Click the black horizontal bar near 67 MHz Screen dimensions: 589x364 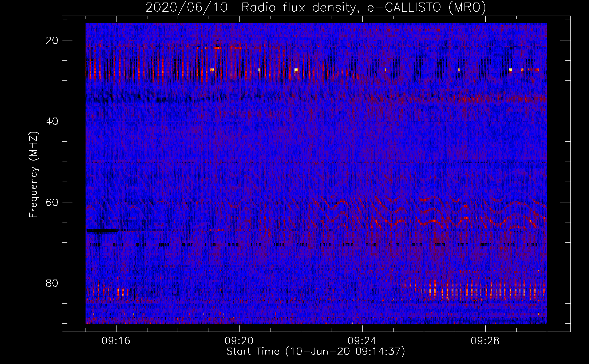[x=102, y=231]
